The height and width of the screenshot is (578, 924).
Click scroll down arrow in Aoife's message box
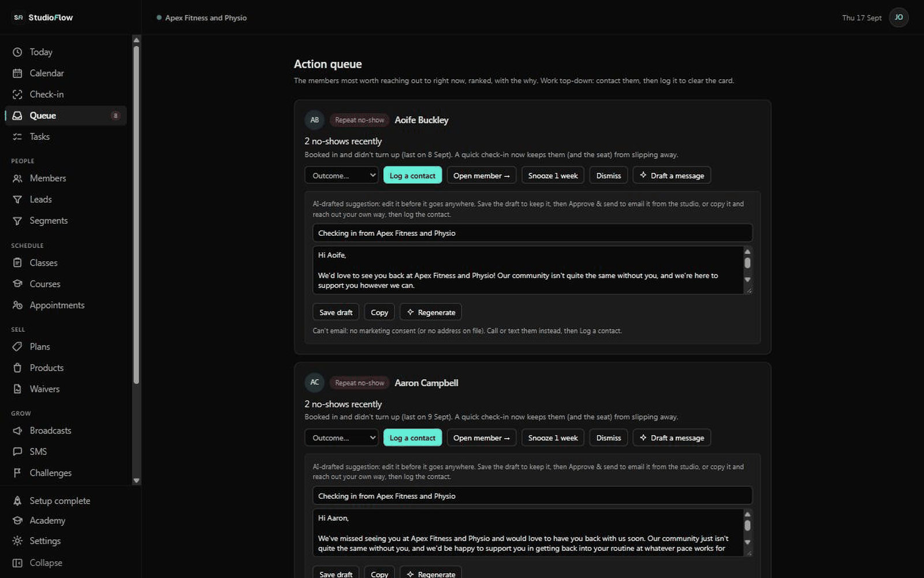pos(747,280)
